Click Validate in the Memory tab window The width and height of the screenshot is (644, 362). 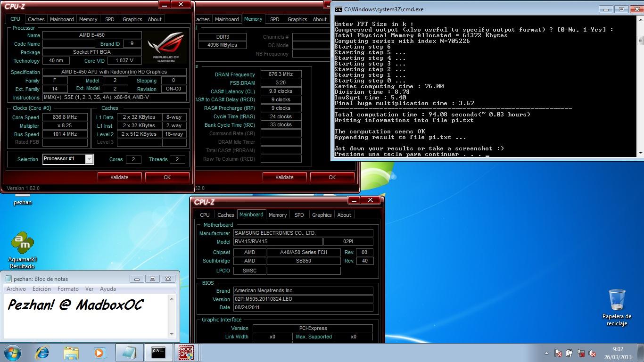click(284, 177)
